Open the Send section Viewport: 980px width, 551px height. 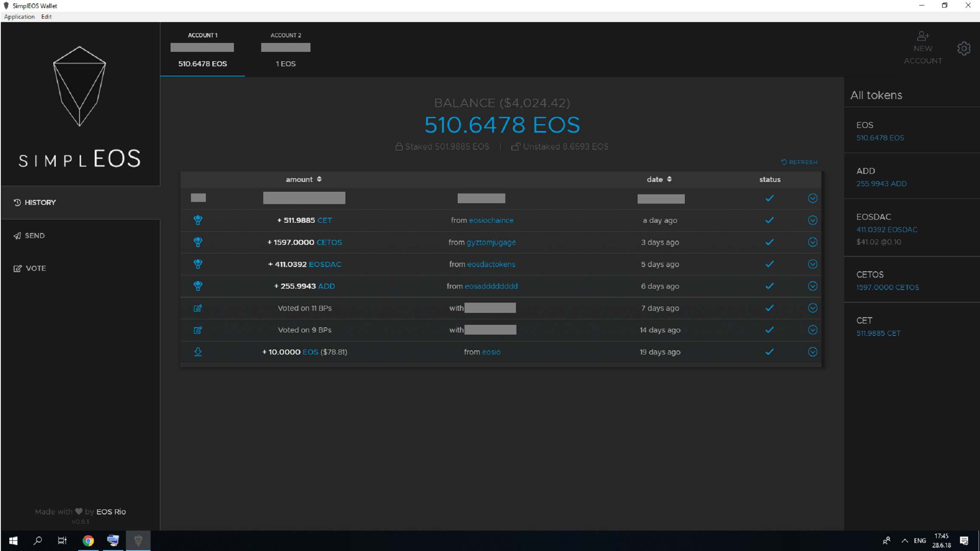34,236
